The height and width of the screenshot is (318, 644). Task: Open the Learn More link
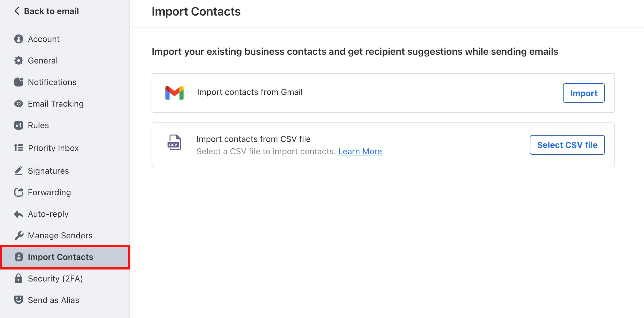(x=360, y=151)
